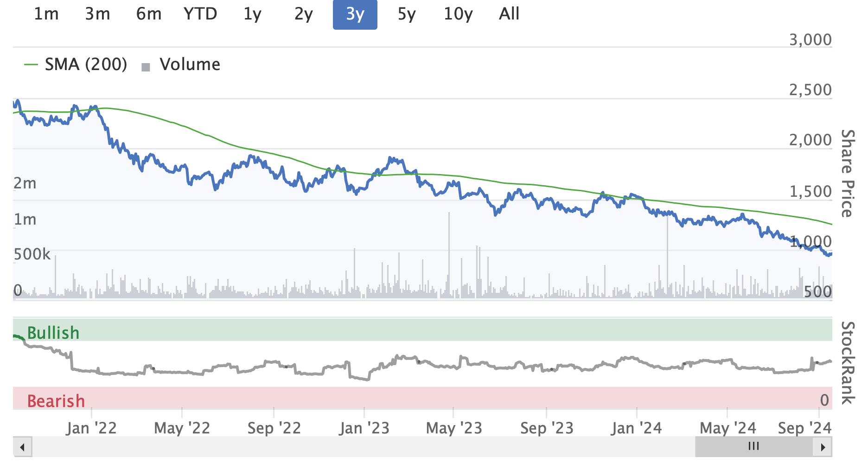868x465 pixels.
Task: Show year-to-date (YTD) range
Action: [200, 14]
